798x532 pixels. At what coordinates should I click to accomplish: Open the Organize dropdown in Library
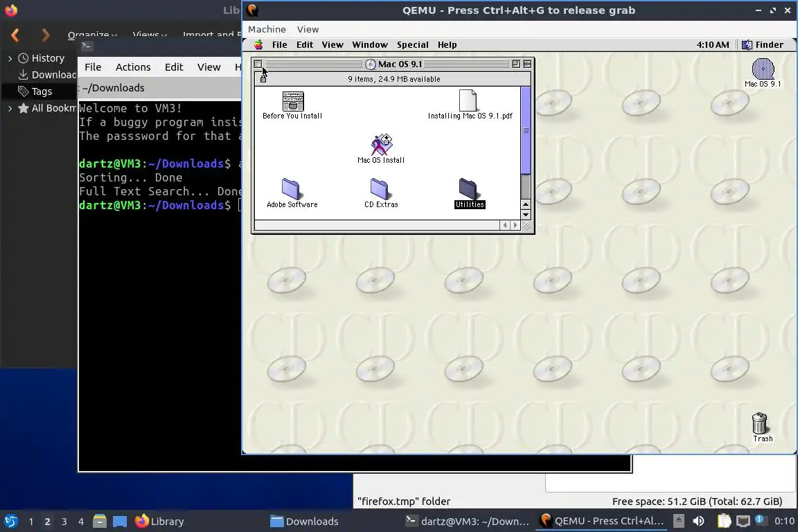click(x=92, y=35)
